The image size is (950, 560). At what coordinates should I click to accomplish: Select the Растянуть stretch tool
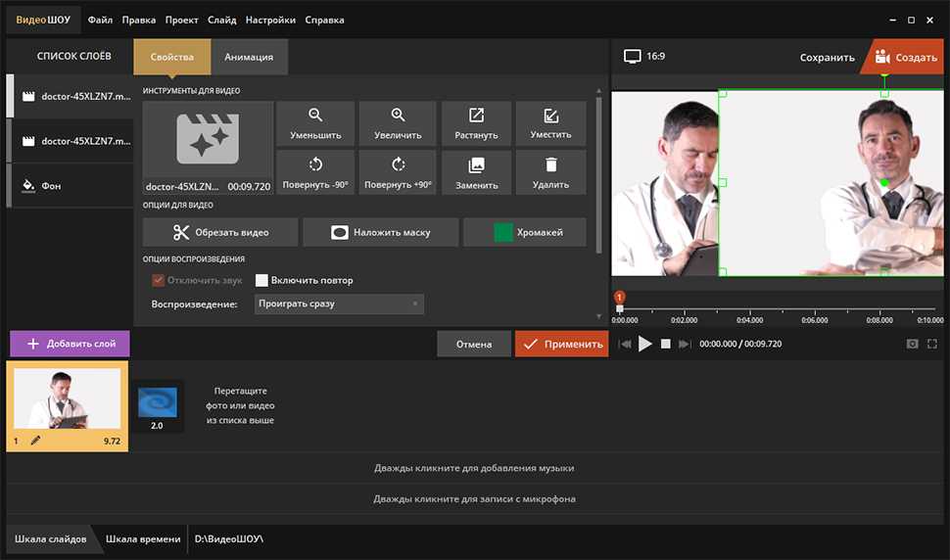tap(476, 123)
